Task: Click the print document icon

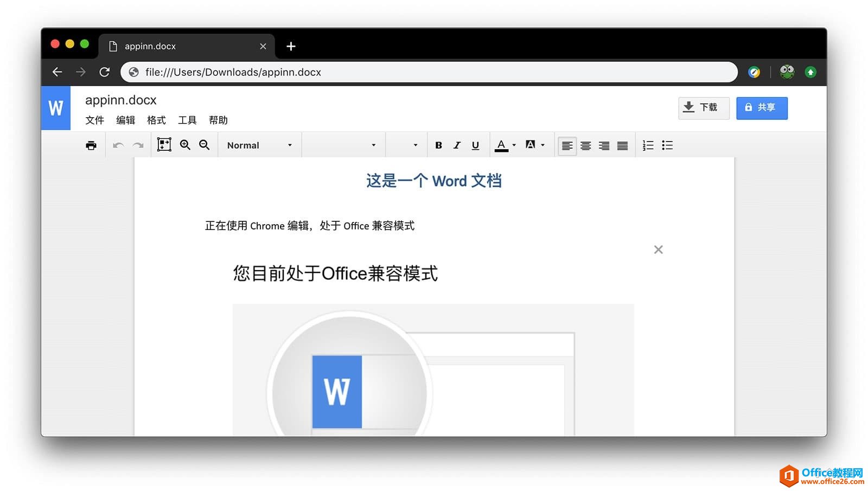Action: 91,145
